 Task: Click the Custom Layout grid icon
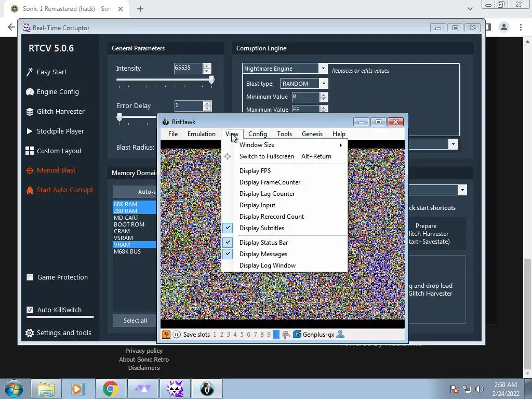30,151
